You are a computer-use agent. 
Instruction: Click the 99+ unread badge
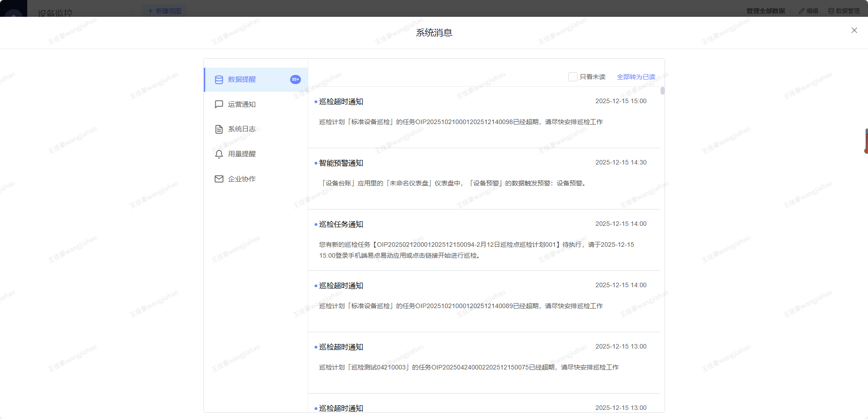click(295, 80)
